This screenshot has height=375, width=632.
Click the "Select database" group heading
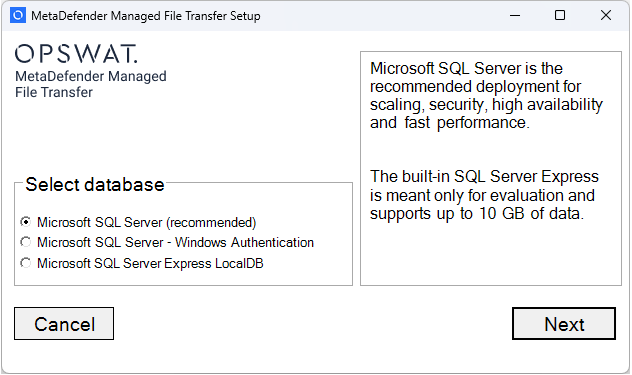[95, 184]
